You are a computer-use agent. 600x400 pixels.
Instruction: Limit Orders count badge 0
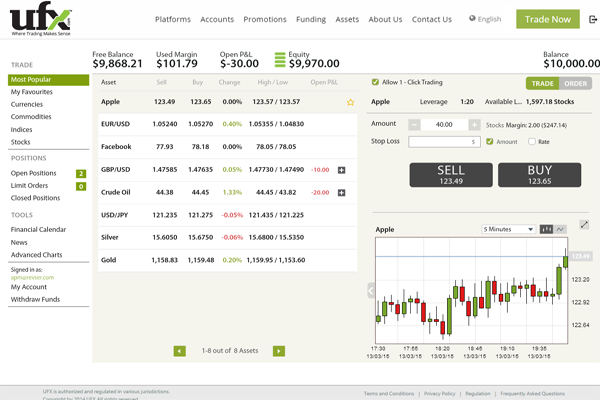coord(81,186)
